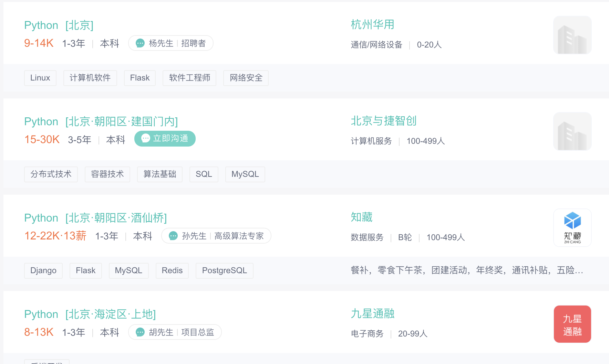Click chat bubble icon beside 杨先生

[140, 43]
